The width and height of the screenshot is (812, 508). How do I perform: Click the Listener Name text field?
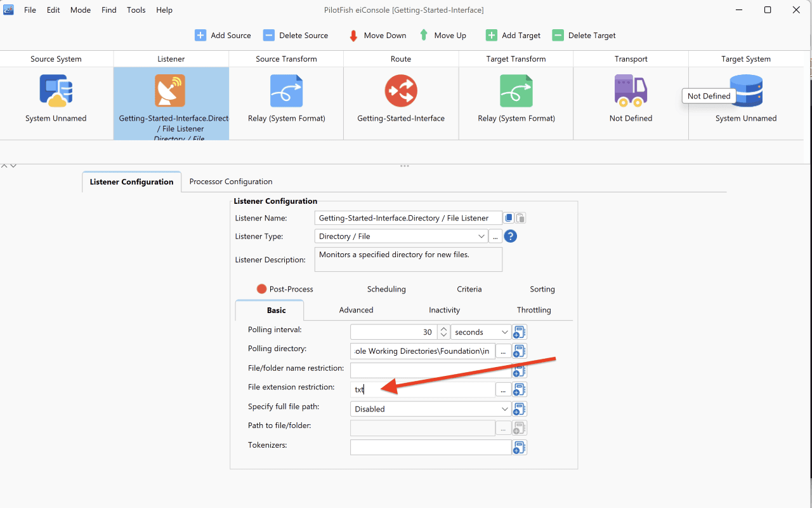coord(409,218)
